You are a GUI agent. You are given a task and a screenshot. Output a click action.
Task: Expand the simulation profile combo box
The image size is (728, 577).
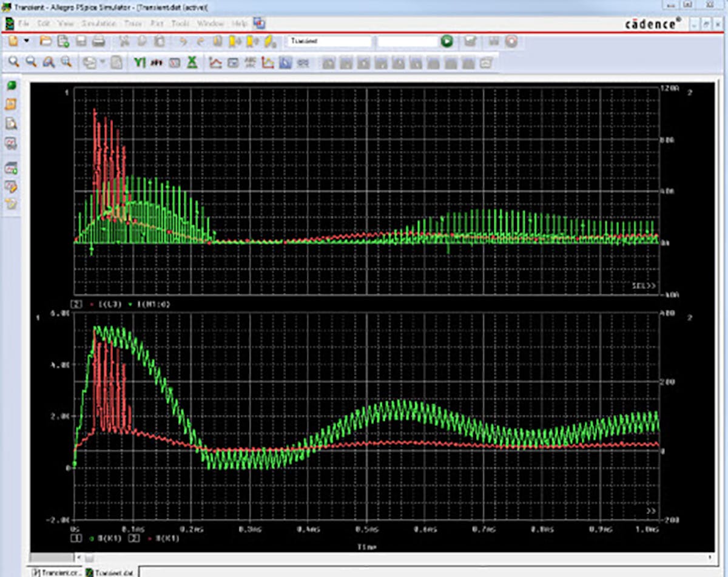click(329, 41)
